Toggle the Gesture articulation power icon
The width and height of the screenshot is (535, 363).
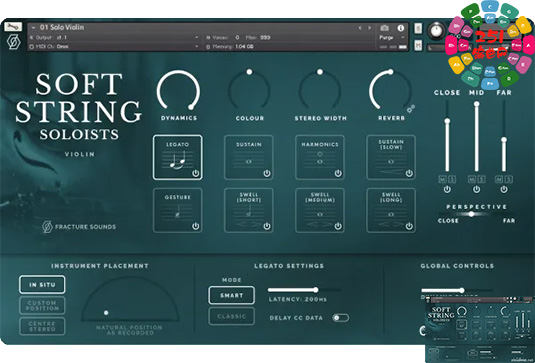click(x=196, y=226)
